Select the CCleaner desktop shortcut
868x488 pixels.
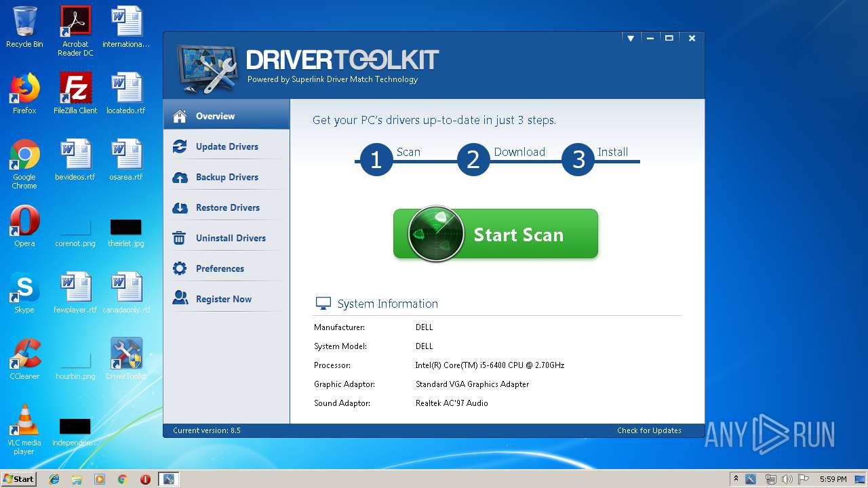click(x=24, y=359)
